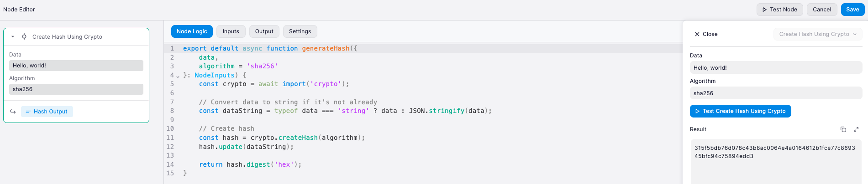Switch to the Node Logic tab
The width and height of the screenshot is (868, 184).
point(192,31)
